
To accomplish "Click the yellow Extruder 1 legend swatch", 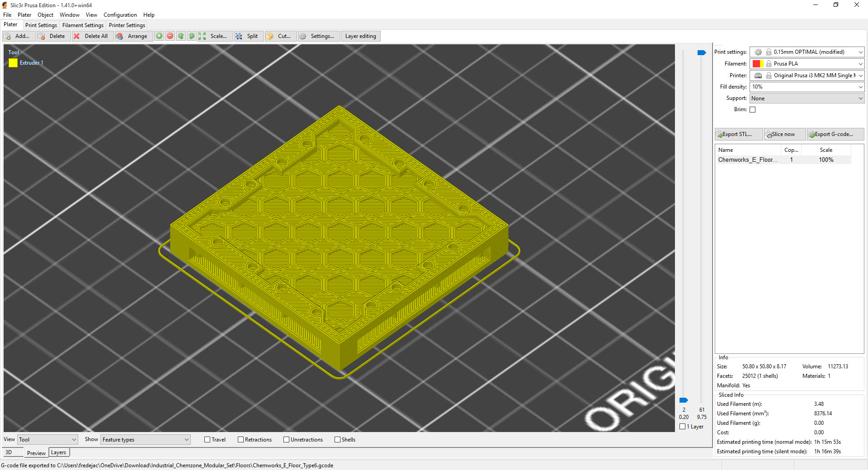I will (13, 63).
